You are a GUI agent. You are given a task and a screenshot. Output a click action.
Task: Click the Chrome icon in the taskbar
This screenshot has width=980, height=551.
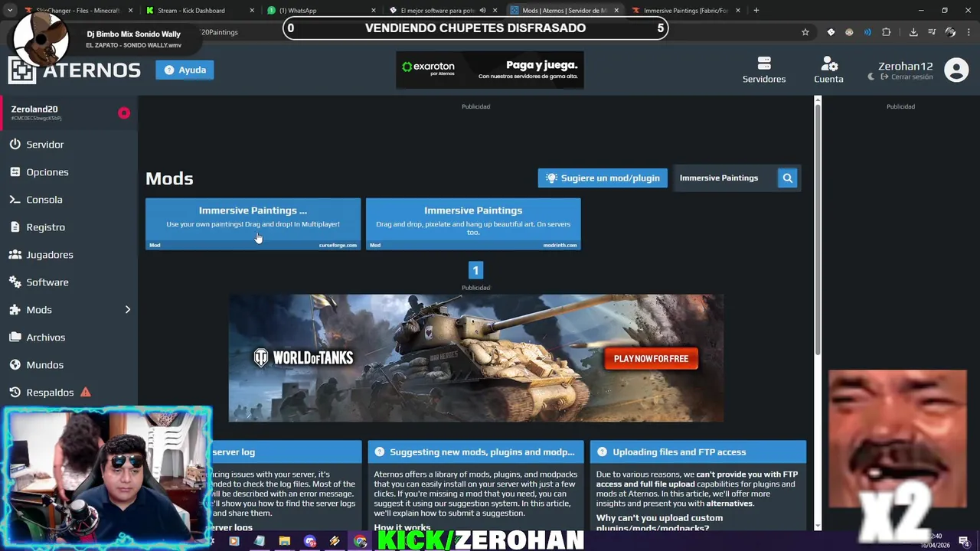(x=360, y=541)
